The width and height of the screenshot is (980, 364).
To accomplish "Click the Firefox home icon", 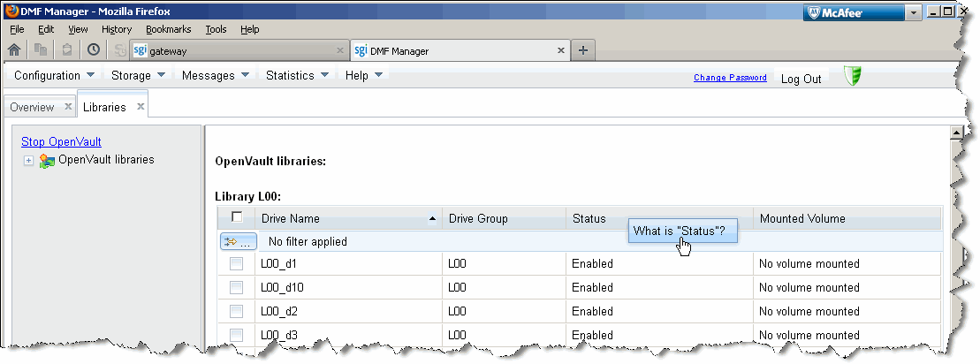I will coord(14,50).
